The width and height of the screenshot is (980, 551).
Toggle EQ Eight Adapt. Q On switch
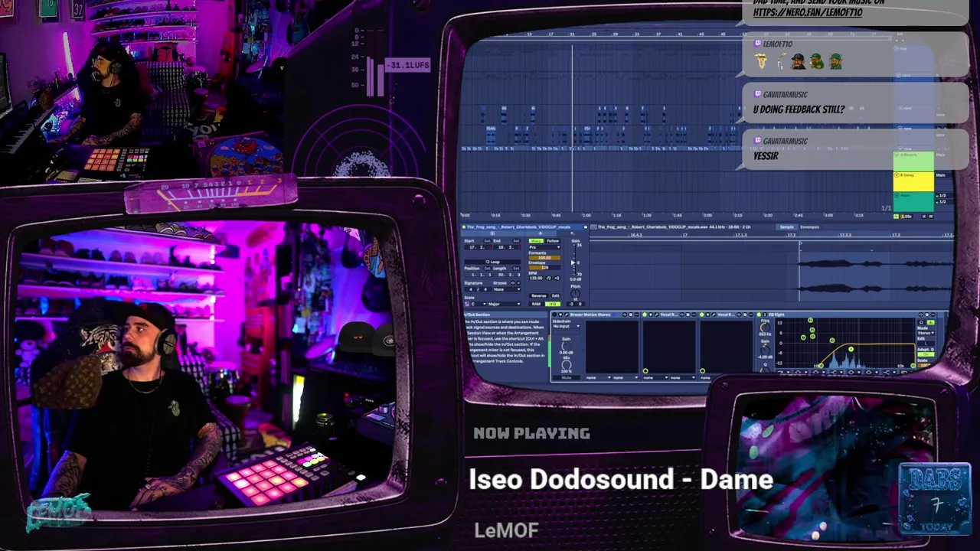click(926, 354)
